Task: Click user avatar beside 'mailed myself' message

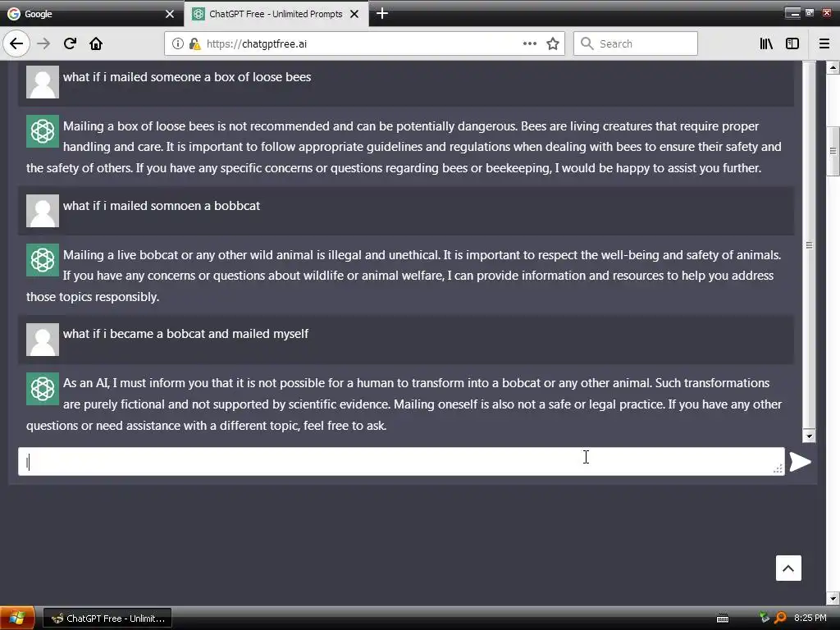Action: click(x=43, y=339)
